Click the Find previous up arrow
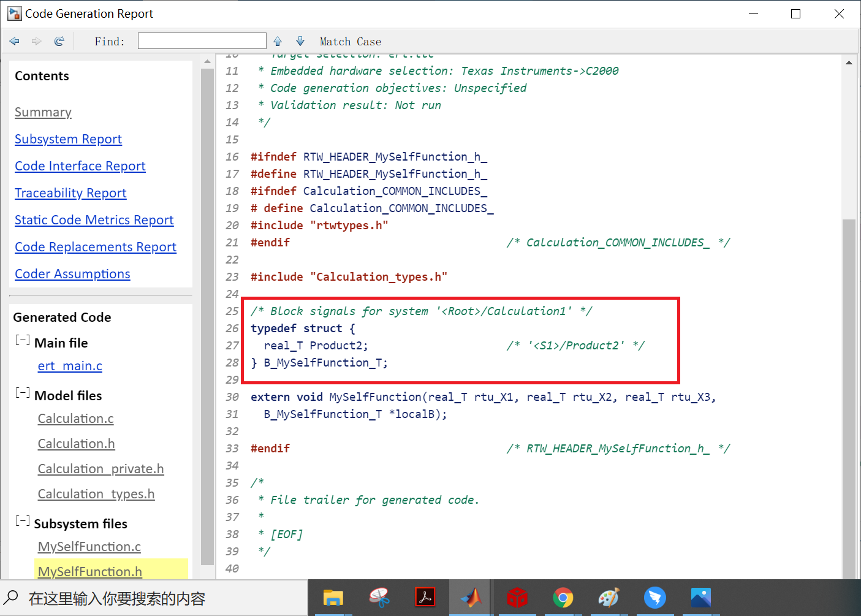 pos(278,41)
